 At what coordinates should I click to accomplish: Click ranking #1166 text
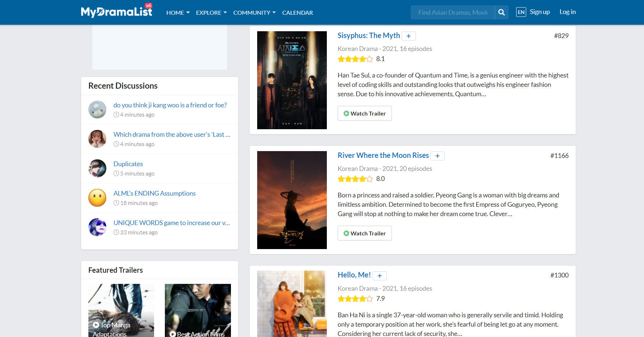point(559,156)
